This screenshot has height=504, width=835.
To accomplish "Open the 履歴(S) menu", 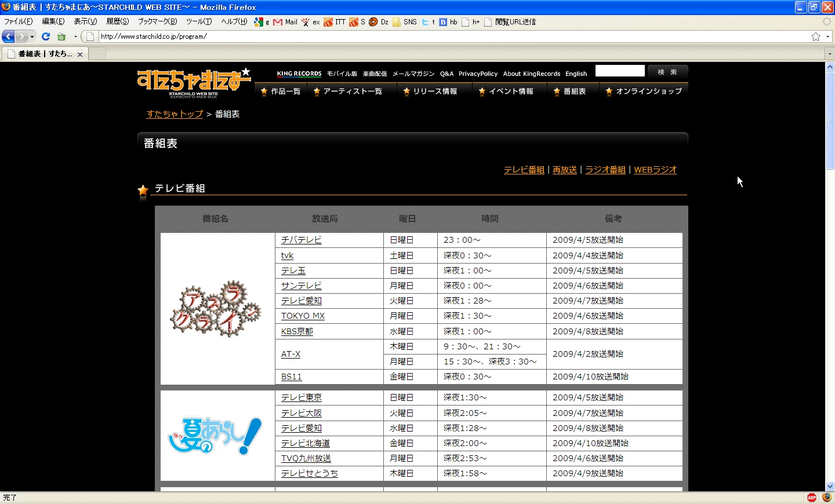I will tap(118, 22).
